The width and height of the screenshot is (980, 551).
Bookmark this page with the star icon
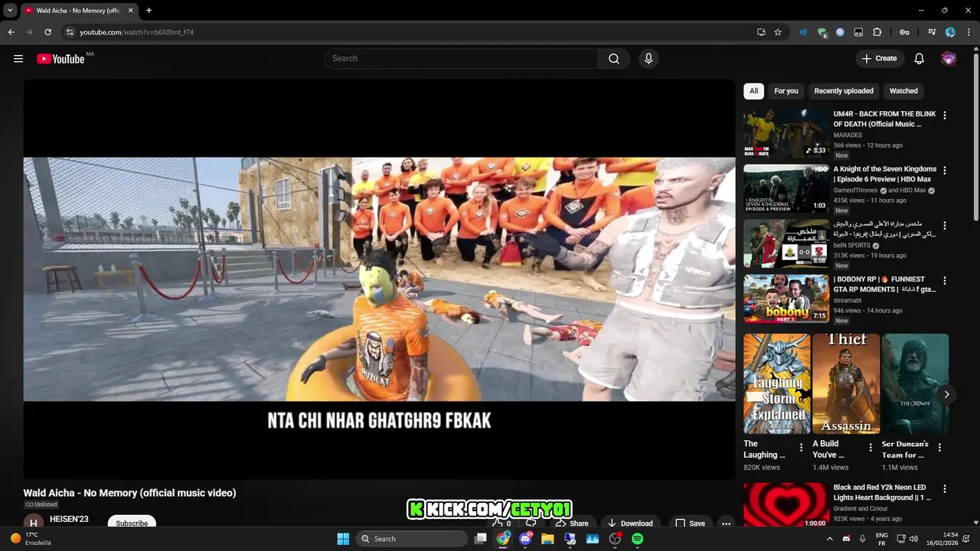click(778, 32)
